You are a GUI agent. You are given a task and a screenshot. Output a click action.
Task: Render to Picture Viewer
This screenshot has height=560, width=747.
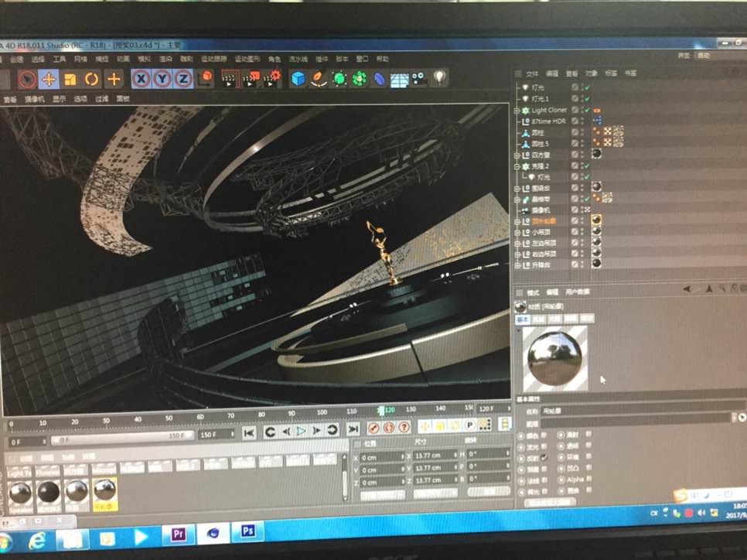[x=251, y=79]
